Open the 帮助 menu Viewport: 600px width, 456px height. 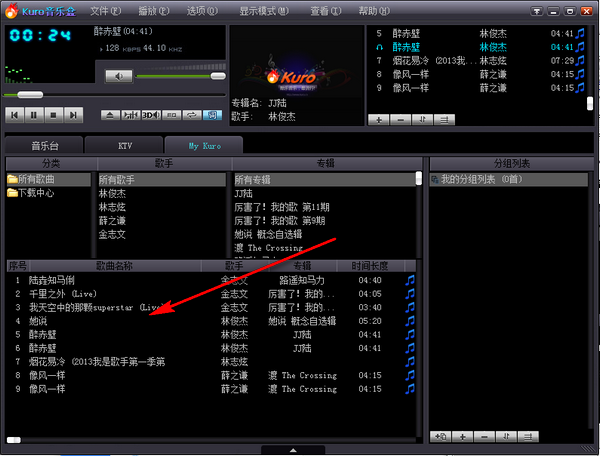click(374, 11)
